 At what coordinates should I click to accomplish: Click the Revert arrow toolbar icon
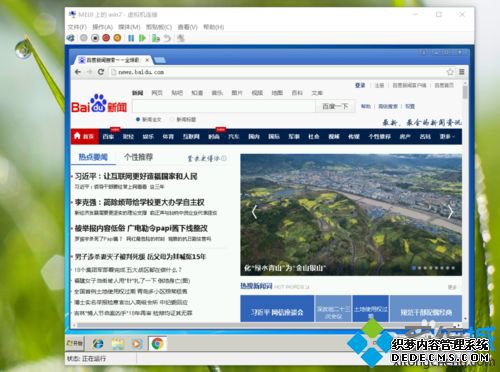tap(167, 38)
